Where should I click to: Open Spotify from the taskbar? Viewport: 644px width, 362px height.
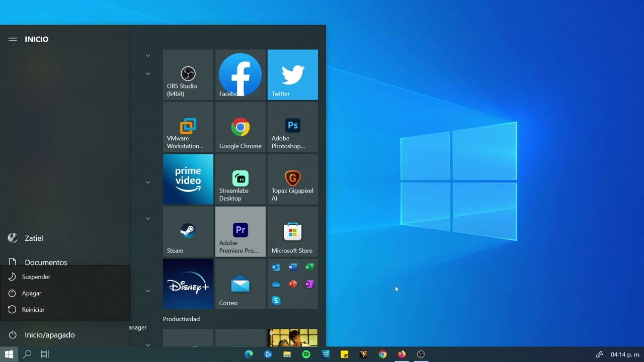(306, 354)
